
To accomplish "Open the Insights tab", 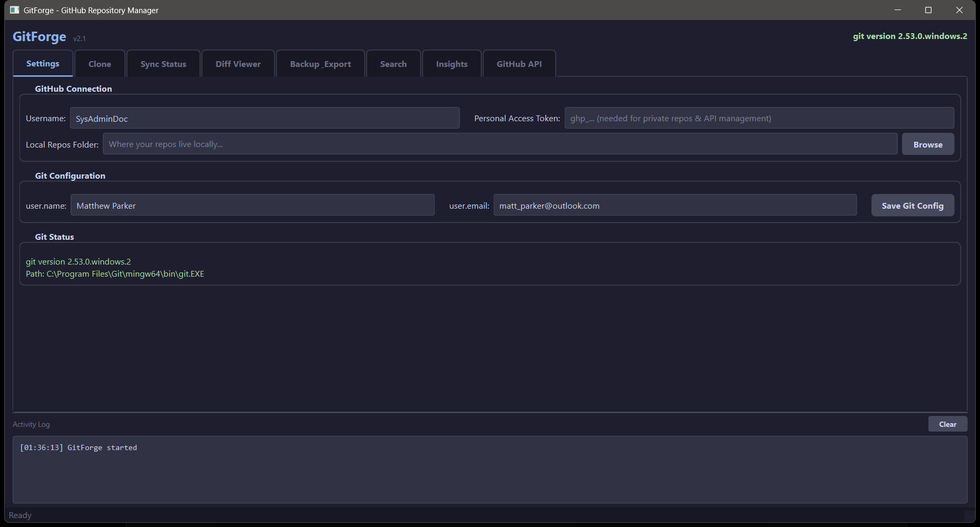I will point(451,63).
